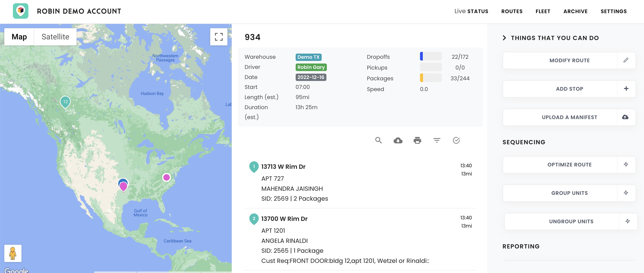
Task: Click the pencil icon beside Modify Route
Action: pos(626,60)
